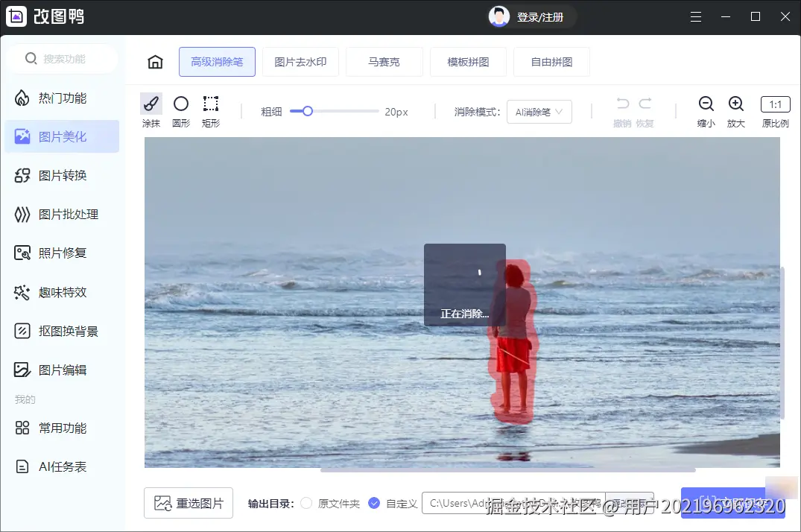Open 图片转换 in sidebar
This screenshot has width=801, height=532.
tap(62, 175)
